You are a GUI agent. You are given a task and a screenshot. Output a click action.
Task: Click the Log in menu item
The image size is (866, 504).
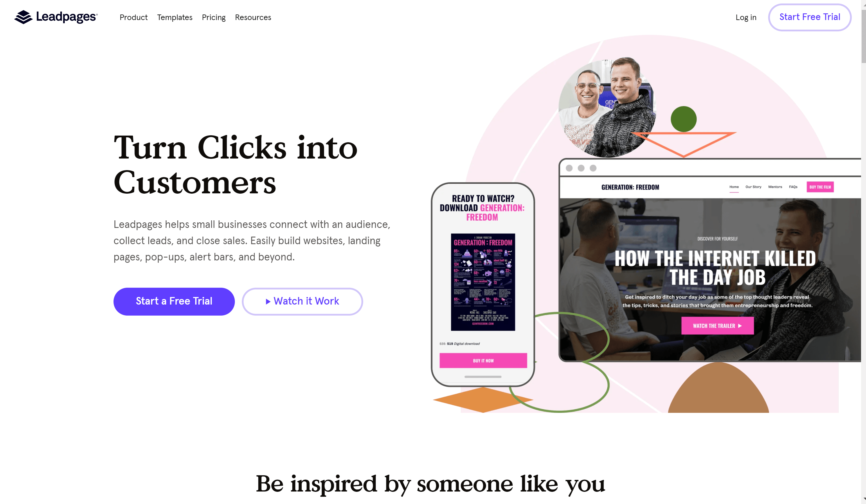746,17
